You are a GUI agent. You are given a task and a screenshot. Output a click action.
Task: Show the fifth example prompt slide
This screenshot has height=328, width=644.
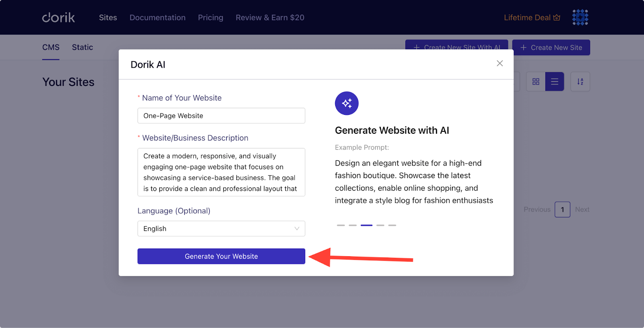coord(392,225)
